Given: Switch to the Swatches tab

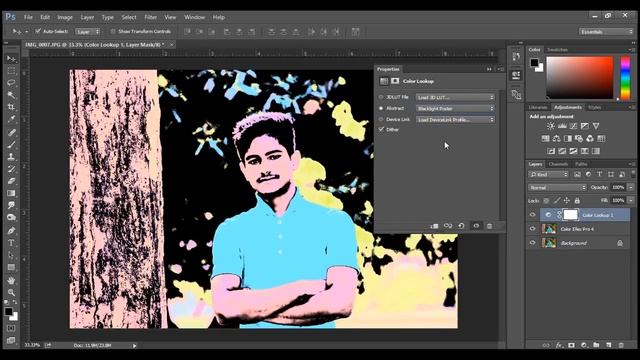Looking at the screenshot, I should (558, 50).
